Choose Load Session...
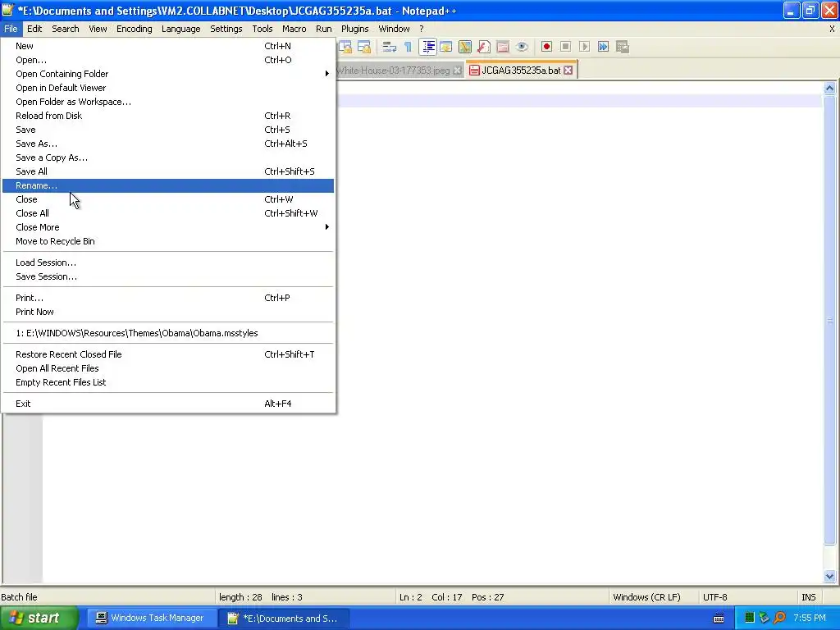Image resolution: width=840 pixels, height=630 pixels. (x=167, y=262)
